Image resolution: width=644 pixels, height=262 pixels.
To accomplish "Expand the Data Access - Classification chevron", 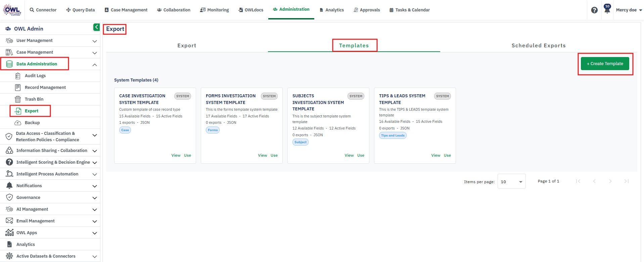I will point(95,135).
